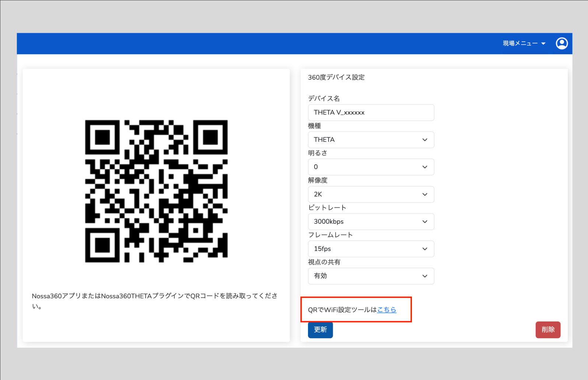Open the フレームレート dropdown showing 15fps

(x=371, y=249)
